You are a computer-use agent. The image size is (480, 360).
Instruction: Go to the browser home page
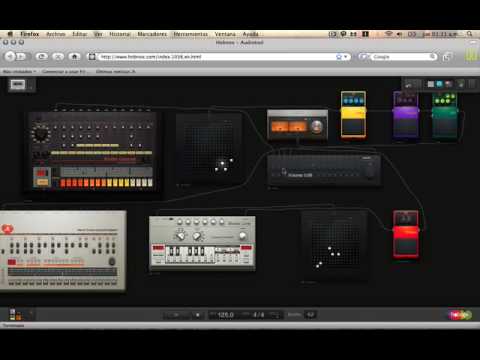pos(75,56)
